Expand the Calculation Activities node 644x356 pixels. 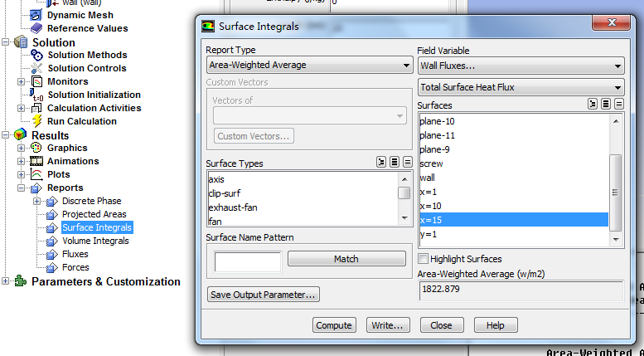(x=21, y=108)
